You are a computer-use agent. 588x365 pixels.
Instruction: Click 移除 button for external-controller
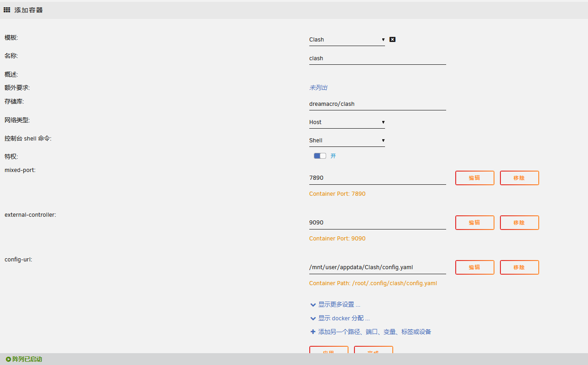point(519,223)
